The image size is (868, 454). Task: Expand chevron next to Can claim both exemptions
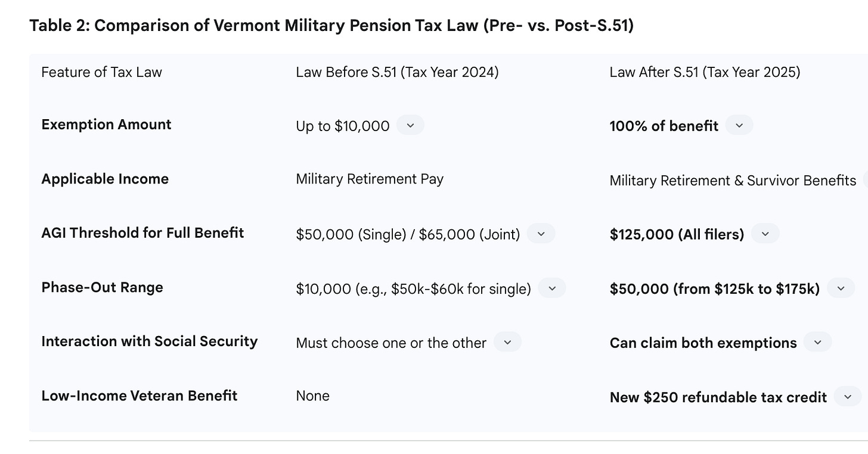point(817,342)
